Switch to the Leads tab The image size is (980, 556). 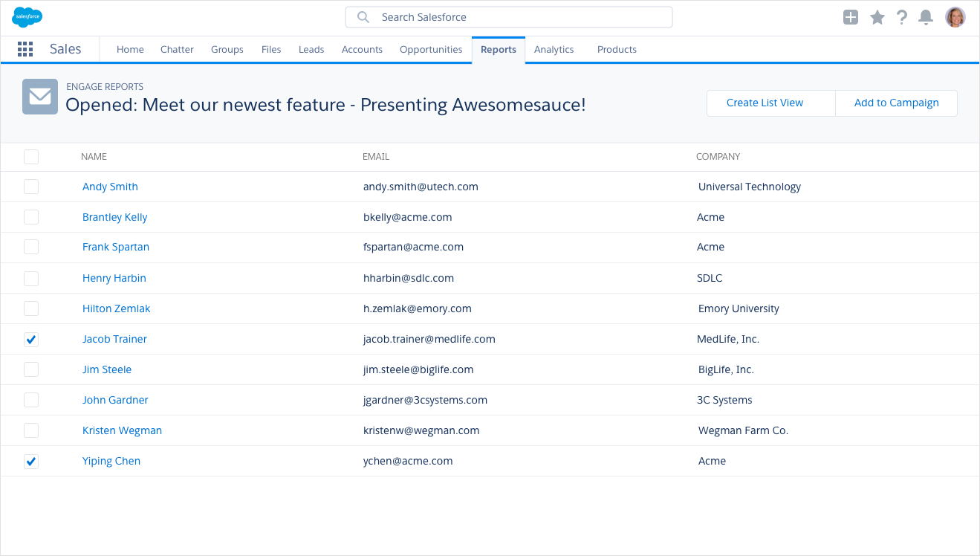point(311,50)
